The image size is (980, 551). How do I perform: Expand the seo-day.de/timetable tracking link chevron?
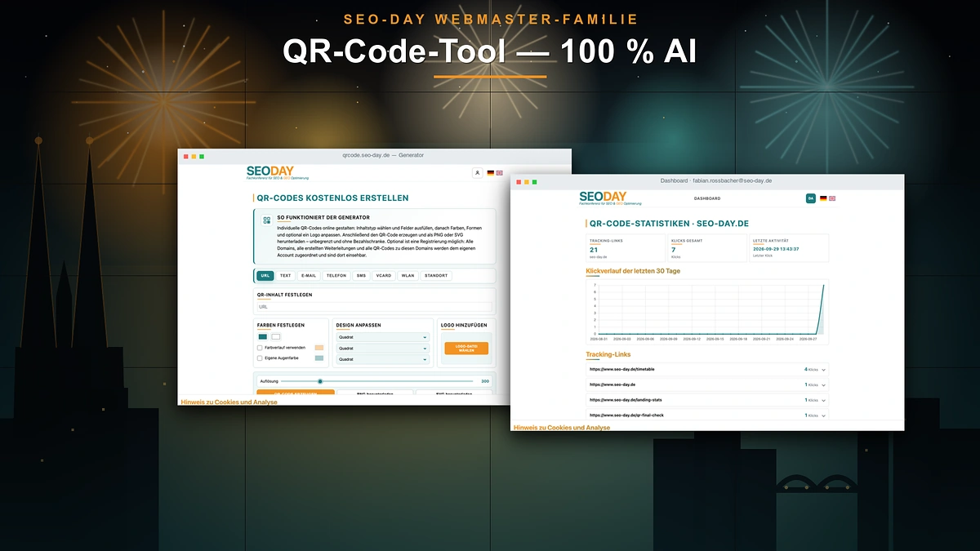(823, 370)
